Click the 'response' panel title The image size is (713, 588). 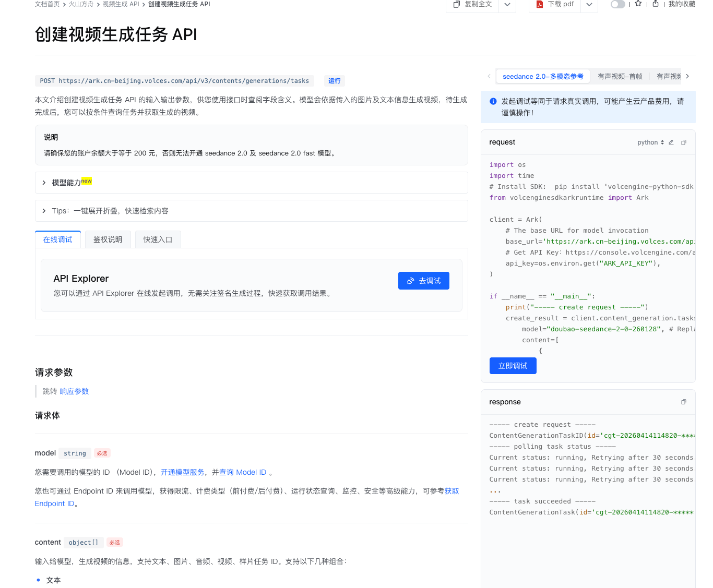click(505, 402)
